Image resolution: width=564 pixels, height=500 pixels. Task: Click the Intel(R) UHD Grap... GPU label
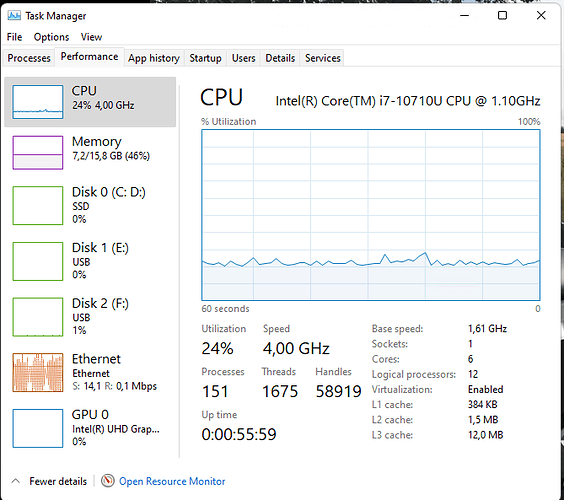pyautogui.click(x=116, y=429)
